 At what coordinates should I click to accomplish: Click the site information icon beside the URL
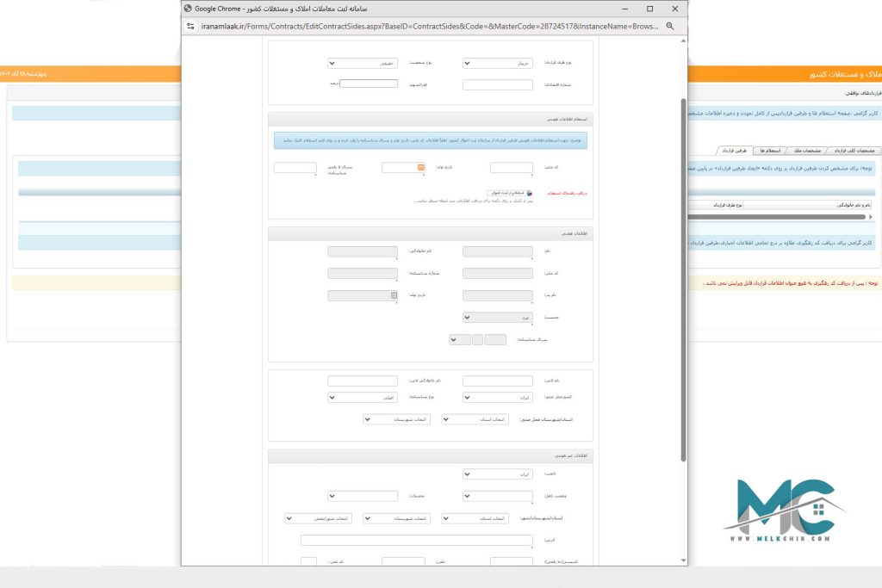[x=190, y=27]
